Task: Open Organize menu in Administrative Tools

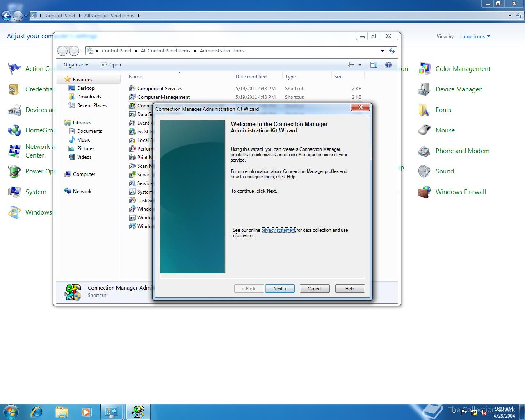Action: pos(76,65)
